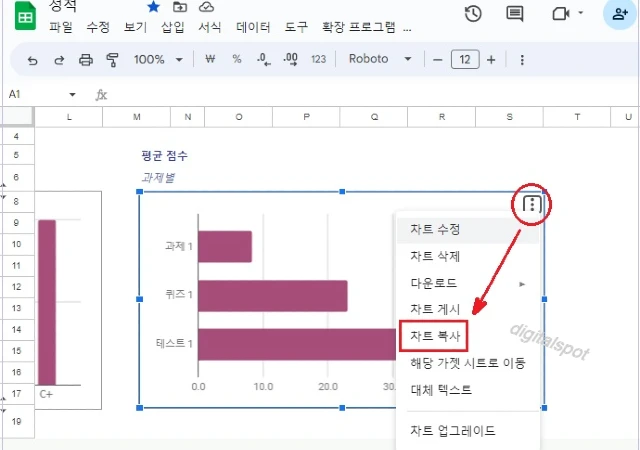Open the Roboto font dropdown
Image resolution: width=640 pixels, height=450 pixels.
(x=380, y=59)
